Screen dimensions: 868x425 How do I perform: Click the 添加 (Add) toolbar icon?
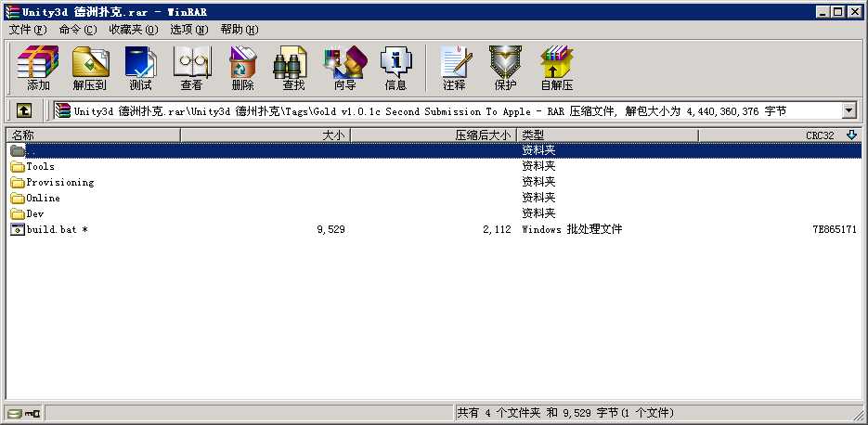pos(38,61)
